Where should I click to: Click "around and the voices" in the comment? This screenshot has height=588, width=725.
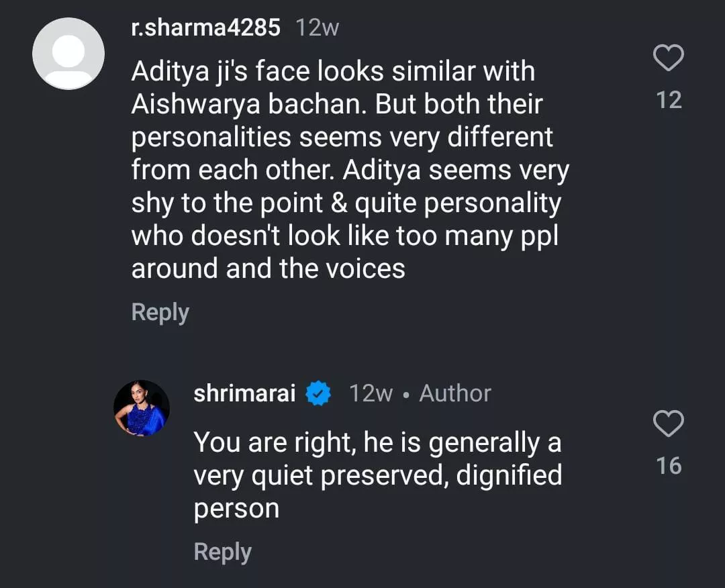[268, 268]
